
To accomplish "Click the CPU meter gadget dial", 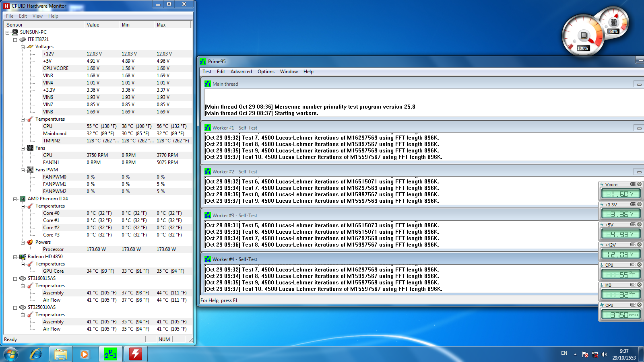I will pos(583,36).
